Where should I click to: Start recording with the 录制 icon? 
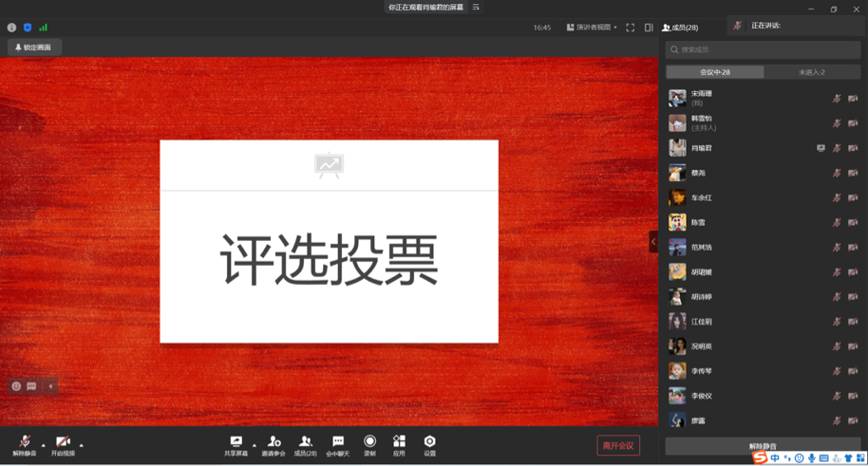369,444
